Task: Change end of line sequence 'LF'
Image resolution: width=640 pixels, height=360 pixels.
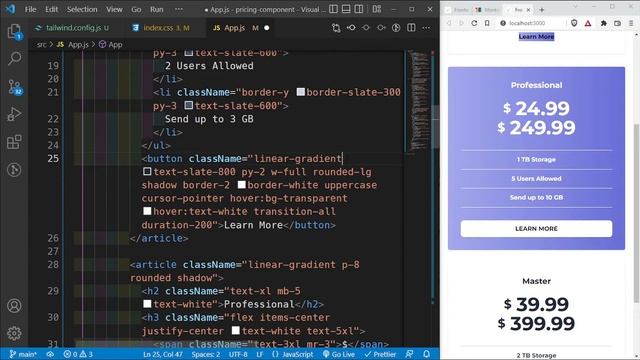Action: click(260, 354)
